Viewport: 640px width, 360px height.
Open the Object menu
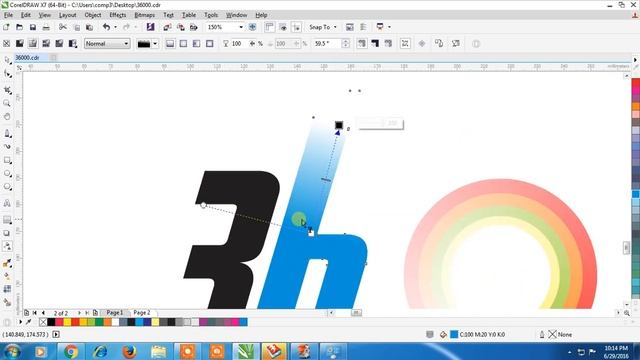point(93,15)
